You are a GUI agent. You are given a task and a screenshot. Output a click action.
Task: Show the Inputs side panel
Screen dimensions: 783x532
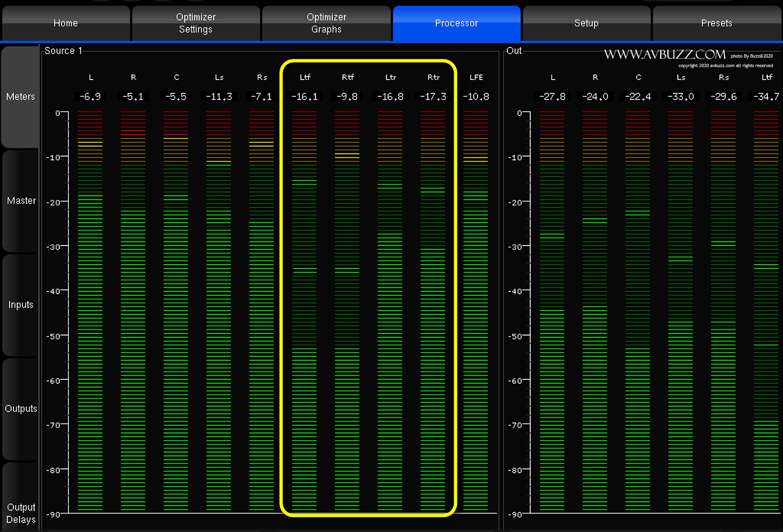[x=21, y=305]
